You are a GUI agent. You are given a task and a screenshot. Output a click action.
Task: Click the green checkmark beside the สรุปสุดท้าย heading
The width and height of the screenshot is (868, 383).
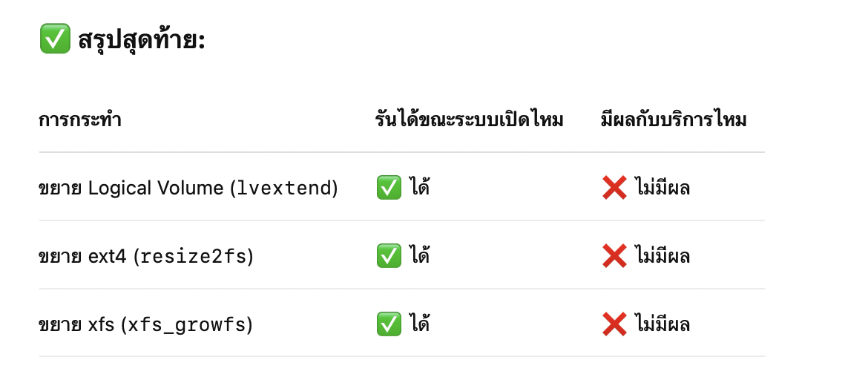pos(55,39)
